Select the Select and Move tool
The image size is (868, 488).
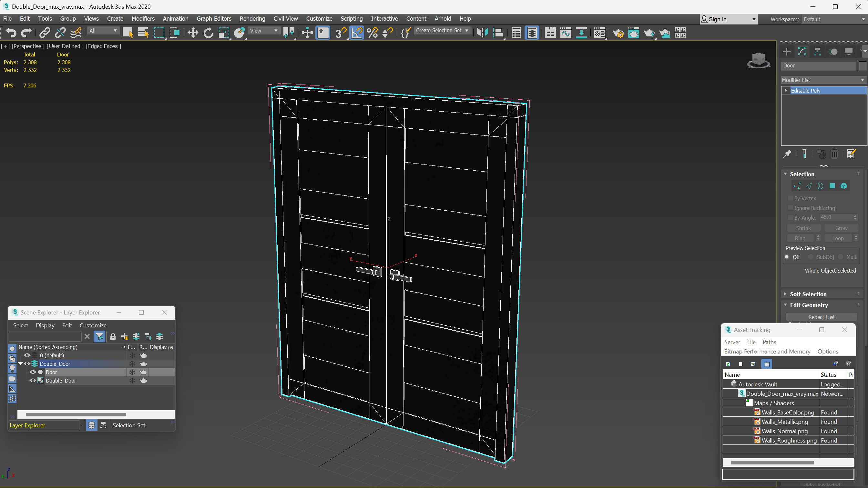coord(193,33)
